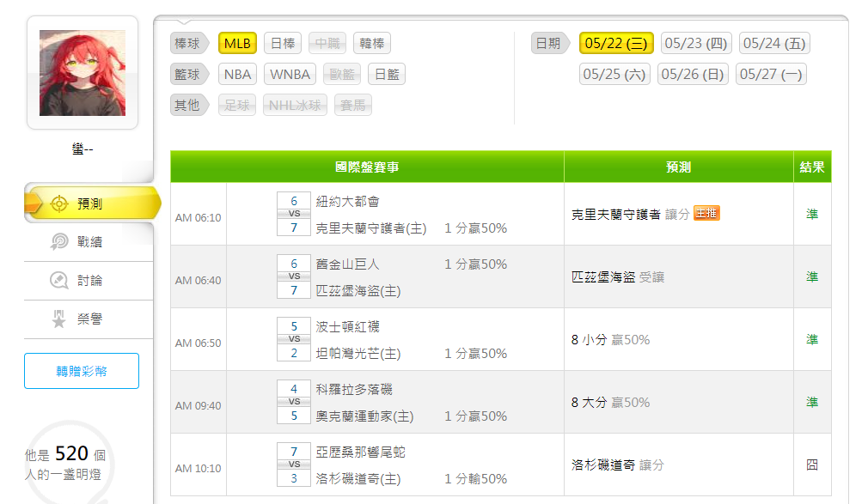The image size is (868, 504).
Task: Click the AM 09:40 game time
Action: tap(199, 405)
